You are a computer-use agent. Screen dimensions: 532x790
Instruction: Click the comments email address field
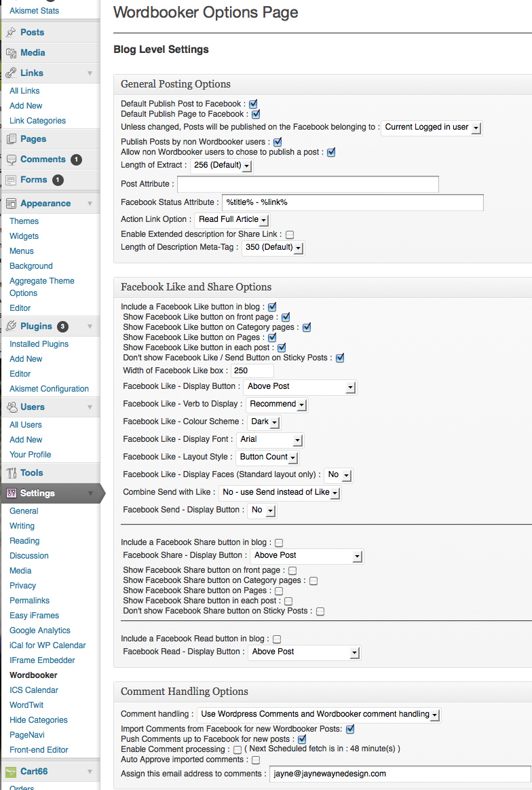pos(400,774)
